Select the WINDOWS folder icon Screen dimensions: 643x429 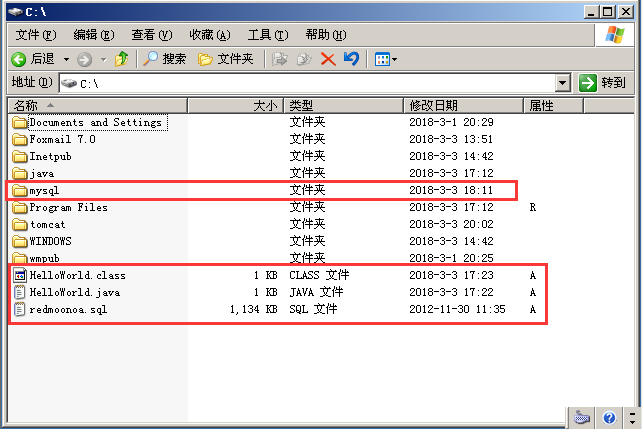point(19,241)
